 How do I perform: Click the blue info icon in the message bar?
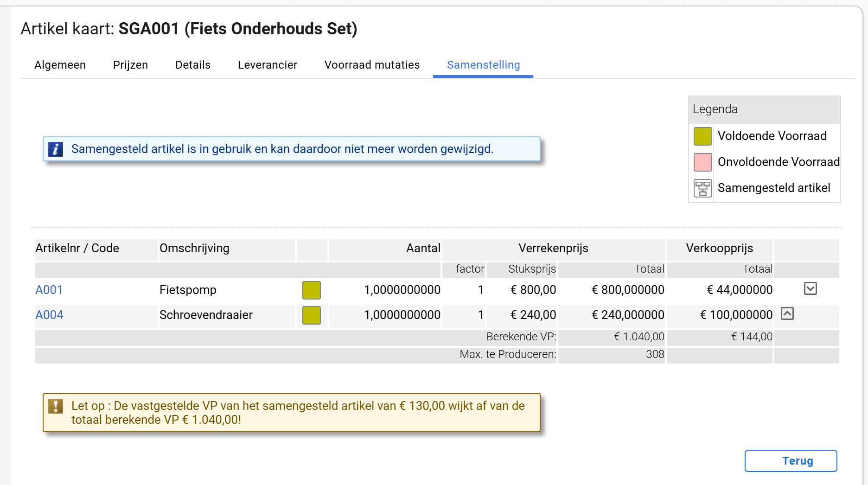click(56, 149)
